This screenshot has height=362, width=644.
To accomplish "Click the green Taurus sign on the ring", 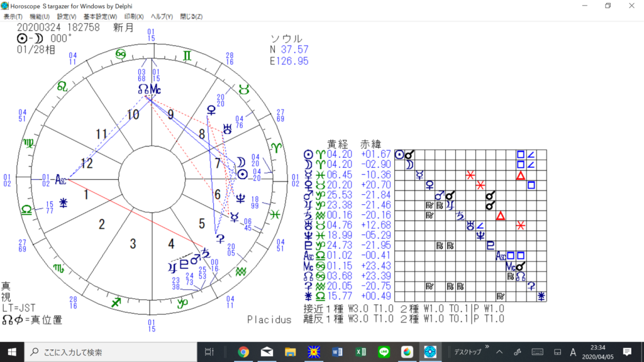I will (x=244, y=89).
